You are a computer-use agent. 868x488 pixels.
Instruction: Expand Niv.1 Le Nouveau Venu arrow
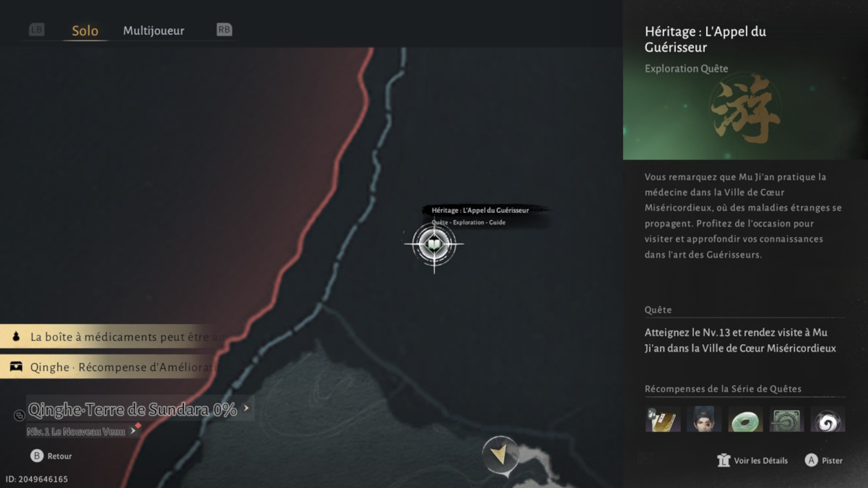coord(133,431)
